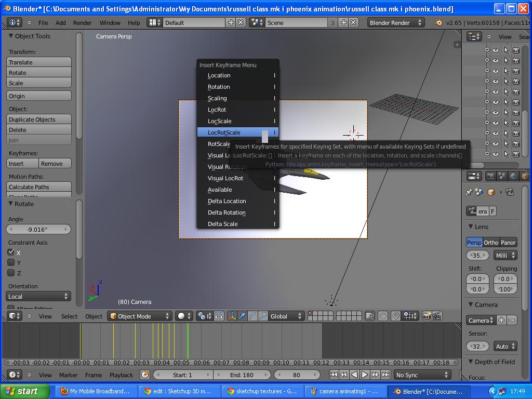
Task: Click the Calculate Paths button
Action: [38, 187]
